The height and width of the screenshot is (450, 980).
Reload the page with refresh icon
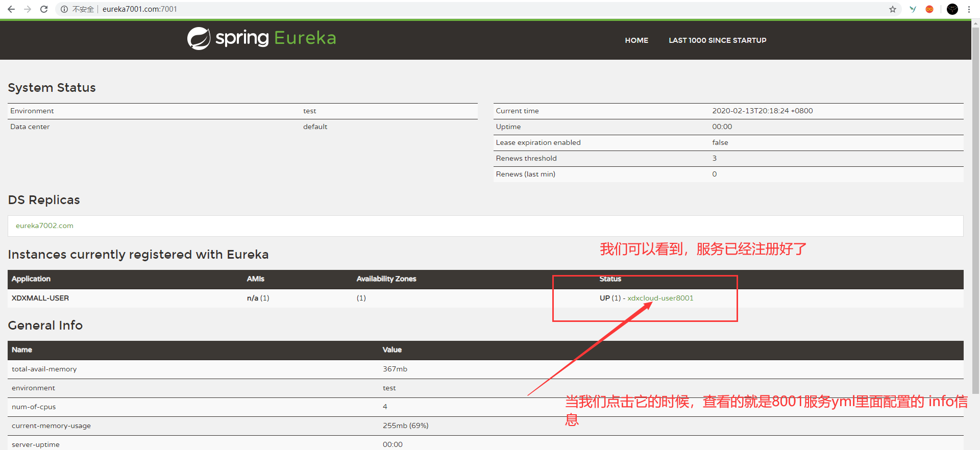click(x=44, y=9)
